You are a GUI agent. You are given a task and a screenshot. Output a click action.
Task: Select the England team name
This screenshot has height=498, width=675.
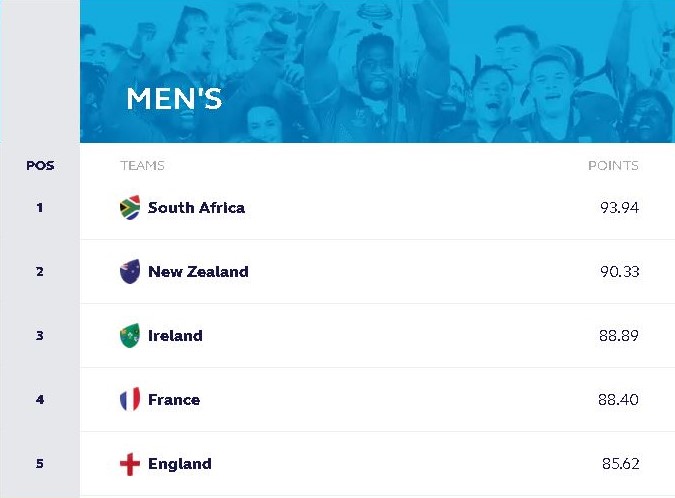point(180,464)
